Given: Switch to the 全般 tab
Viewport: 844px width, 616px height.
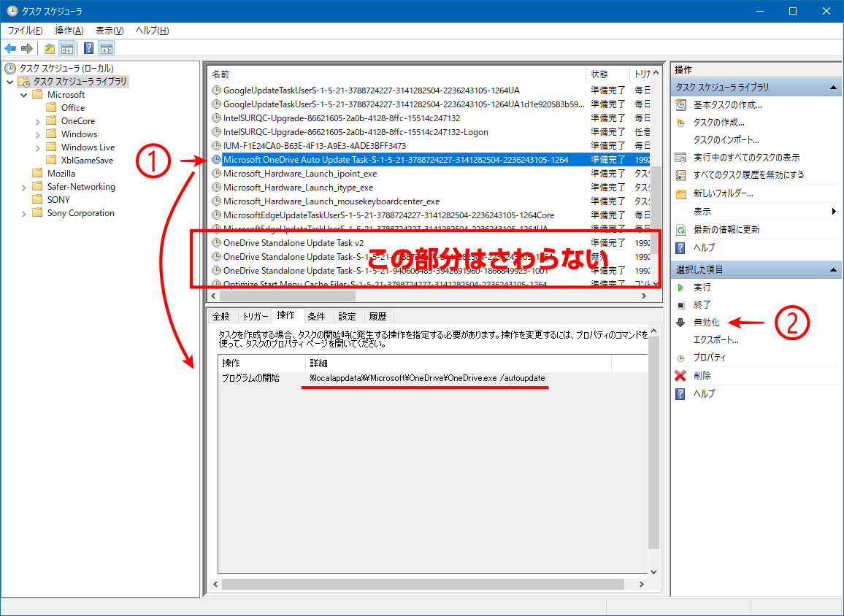Looking at the screenshot, I should pyautogui.click(x=221, y=316).
